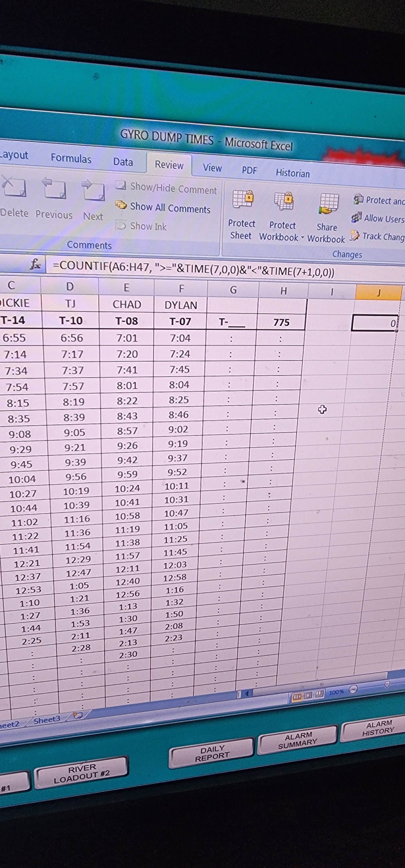Click Allow Users to Edit Ranges
The image size is (405, 868).
378,218
